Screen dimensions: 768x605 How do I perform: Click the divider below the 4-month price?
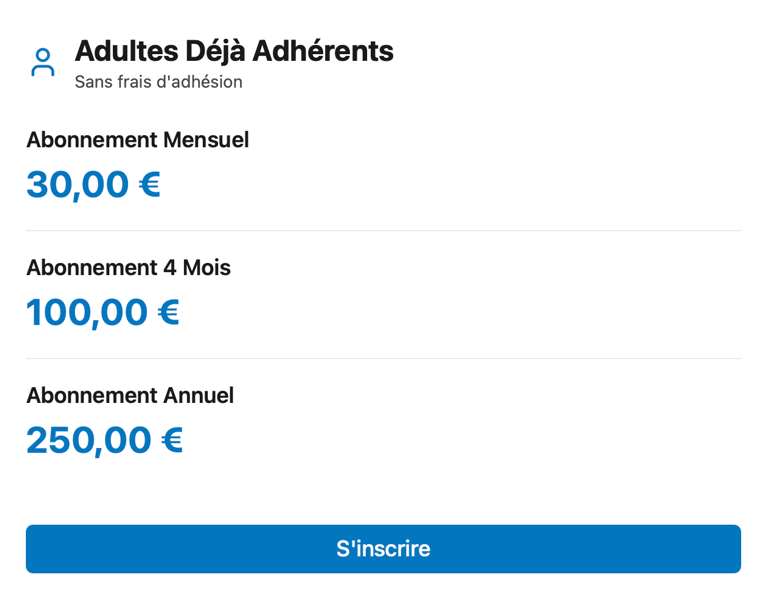(x=383, y=359)
